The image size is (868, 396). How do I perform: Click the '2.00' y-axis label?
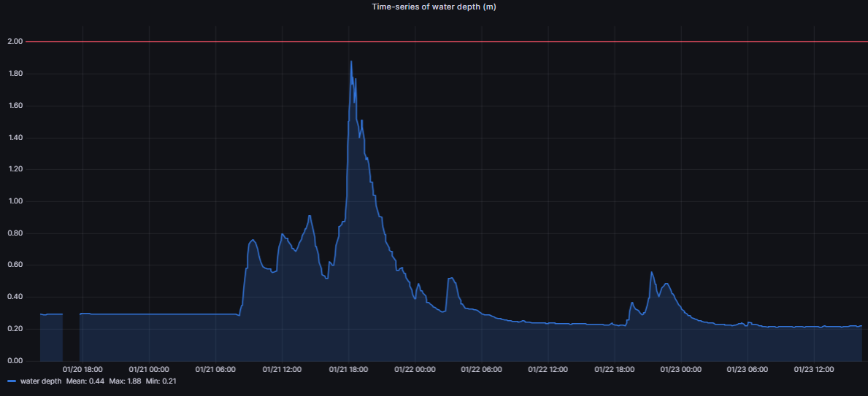tap(15, 42)
